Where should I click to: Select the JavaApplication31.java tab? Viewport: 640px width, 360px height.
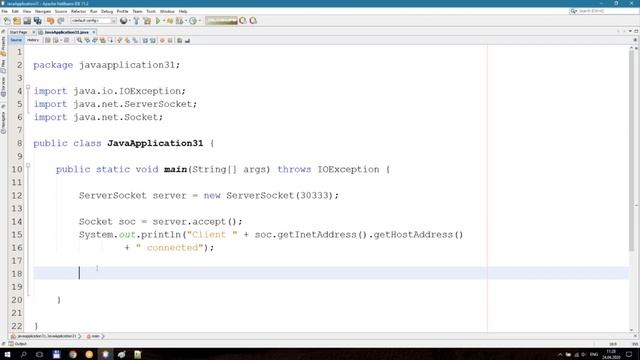[67, 32]
